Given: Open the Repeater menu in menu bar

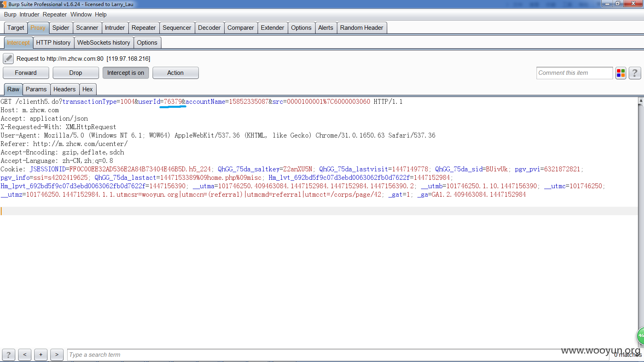Looking at the screenshot, I should pos(55,14).
